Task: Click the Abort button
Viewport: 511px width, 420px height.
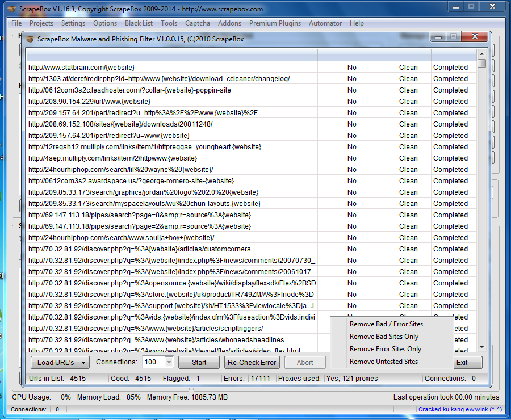Action: coord(305,362)
